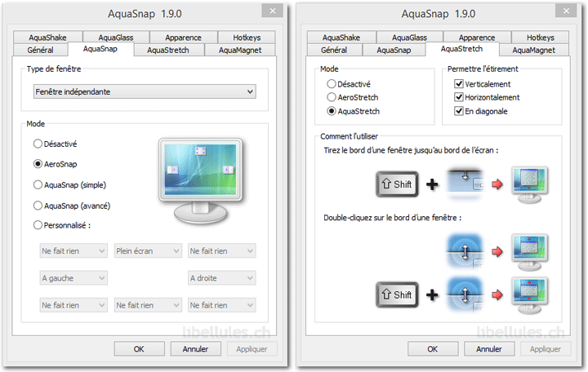Click Annuler in the left AquaSnap window
Viewport: 588px width, 372px height.
click(x=195, y=349)
